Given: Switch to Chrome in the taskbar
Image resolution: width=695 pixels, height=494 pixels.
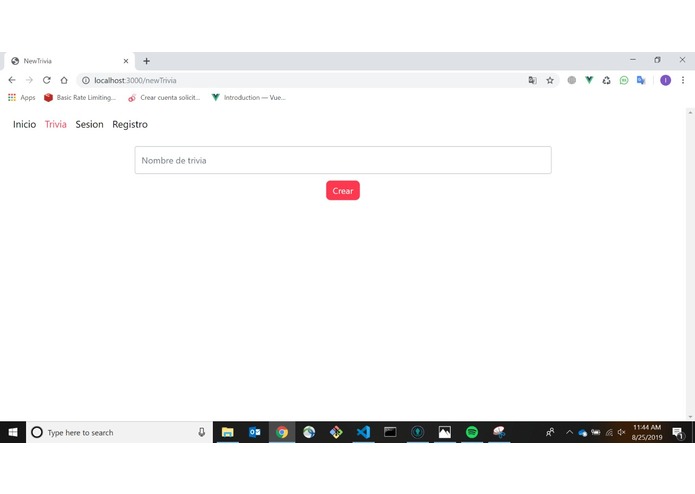Looking at the screenshot, I should 282,432.
